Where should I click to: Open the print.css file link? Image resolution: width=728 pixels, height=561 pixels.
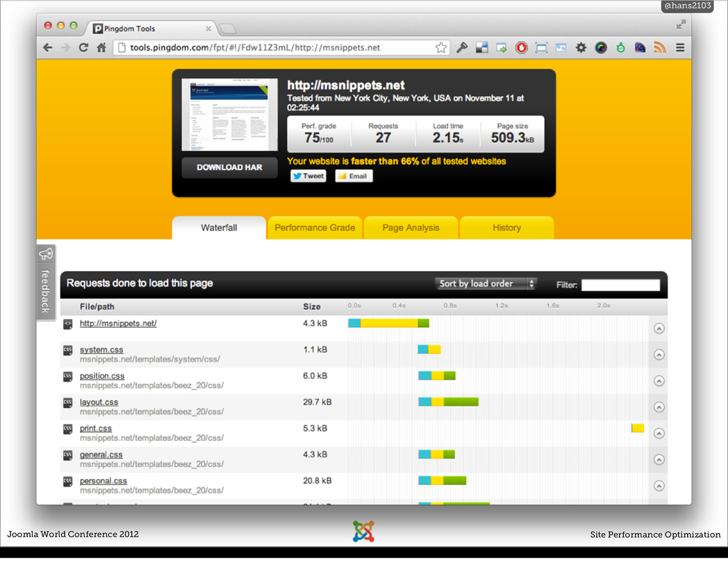[96, 428]
